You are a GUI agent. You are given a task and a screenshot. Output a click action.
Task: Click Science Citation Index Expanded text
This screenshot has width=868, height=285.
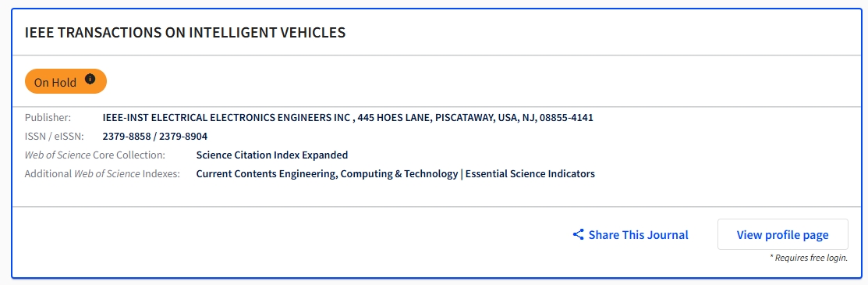tap(272, 155)
